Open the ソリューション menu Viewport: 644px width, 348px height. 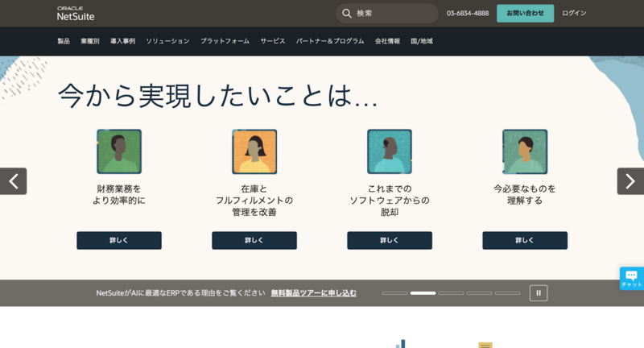click(167, 41)
